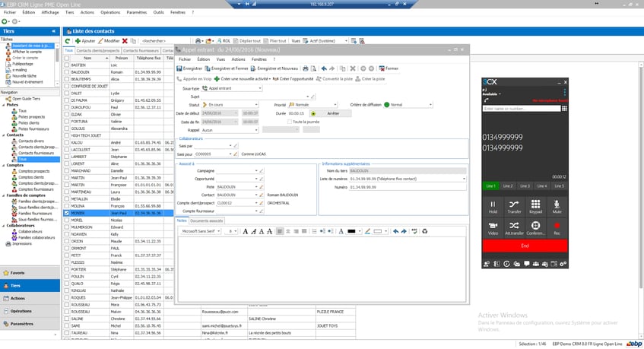
Task: Switch to the Documents associés tab
Action: point(207,221)
